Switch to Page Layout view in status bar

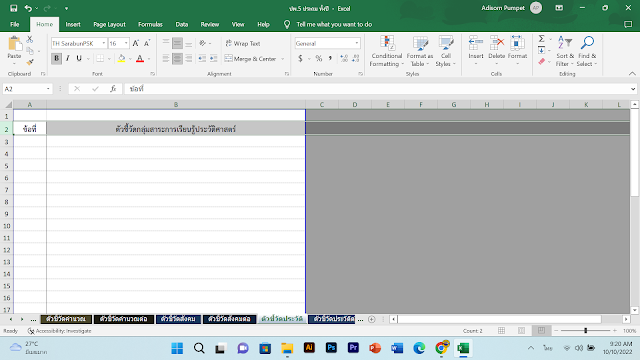click(x=521, y=331)
